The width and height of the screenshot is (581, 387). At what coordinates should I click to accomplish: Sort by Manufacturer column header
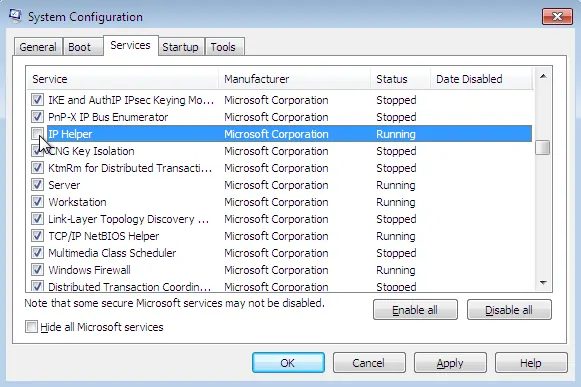pos(295,79)
